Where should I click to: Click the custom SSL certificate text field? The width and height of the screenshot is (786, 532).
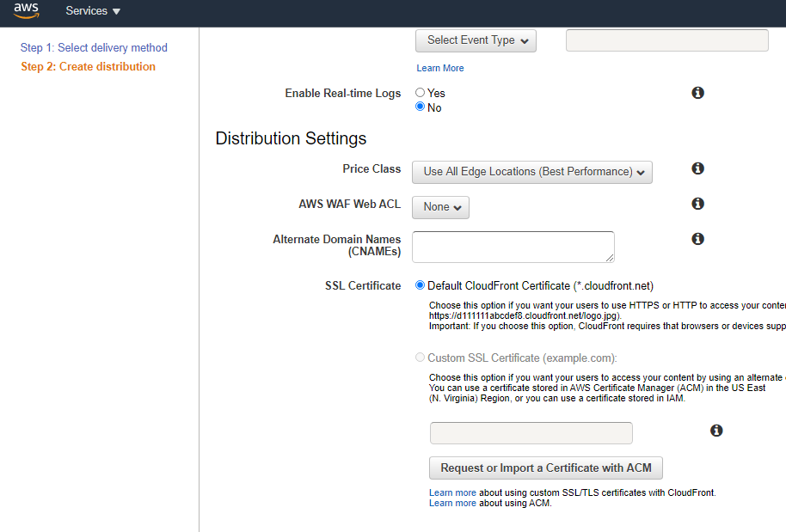click(x=531, y=433)
